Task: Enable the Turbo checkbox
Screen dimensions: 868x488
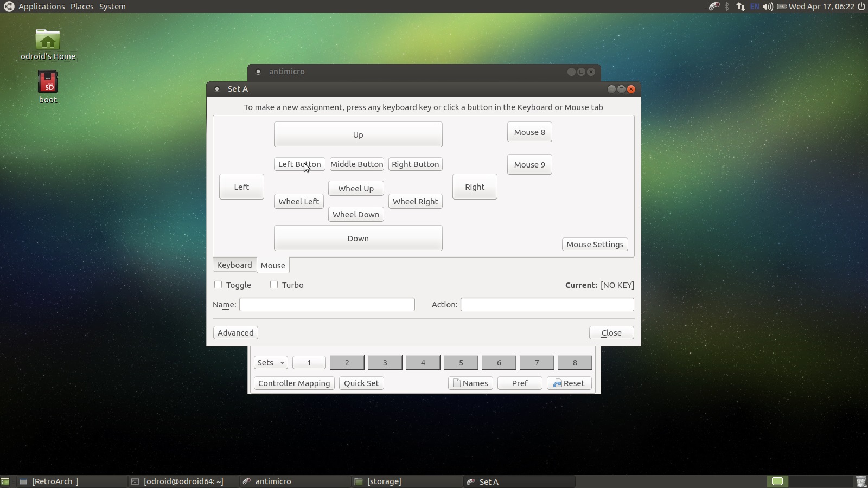Action: [274, 285]
